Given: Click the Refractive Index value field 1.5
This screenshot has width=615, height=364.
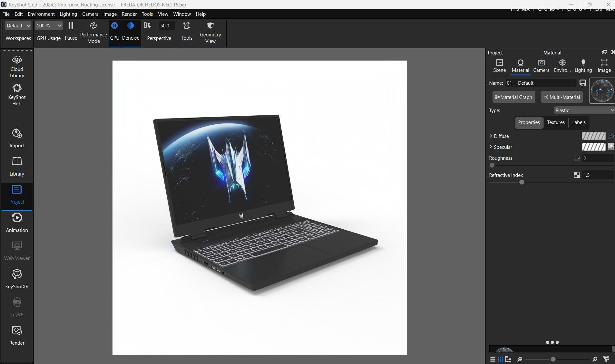Looking at the screenshot, I should (x=598, y=175).
